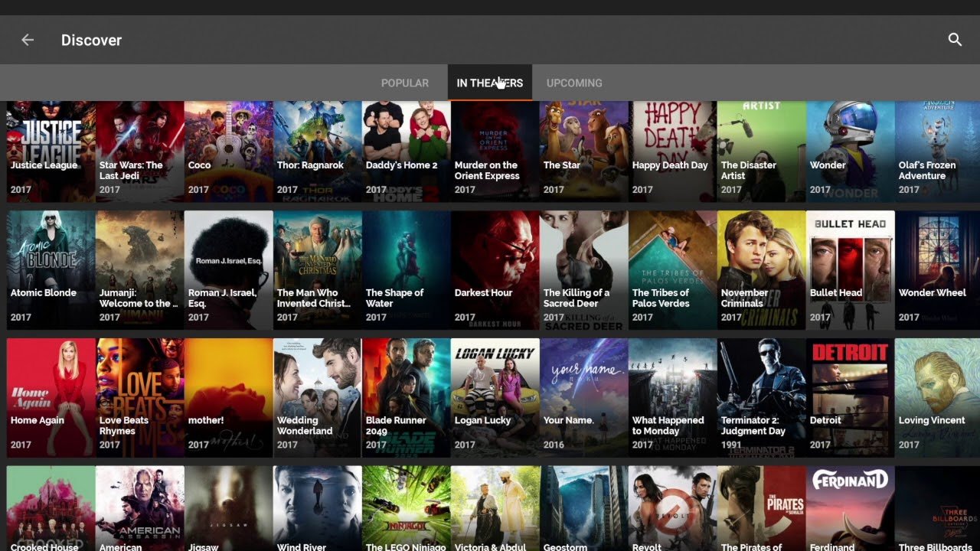This screenshot has width=980, height=551.
Task: Open the Bullet Head movie poster
Action: point(850,270)
